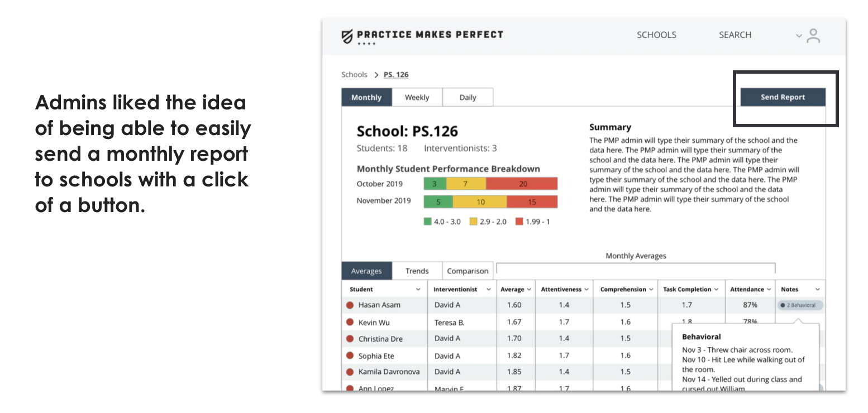This screenshot has height=413, width=868.
Task: Click the red status dot beside Kevin Wu
Action: 350,322
